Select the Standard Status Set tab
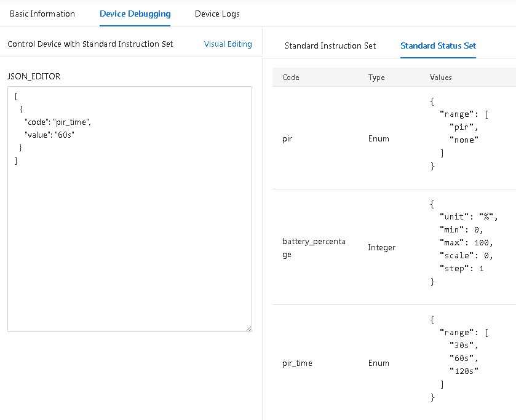Image resolution: width=516 pixels, height=420 pixels. pos(438,46)
